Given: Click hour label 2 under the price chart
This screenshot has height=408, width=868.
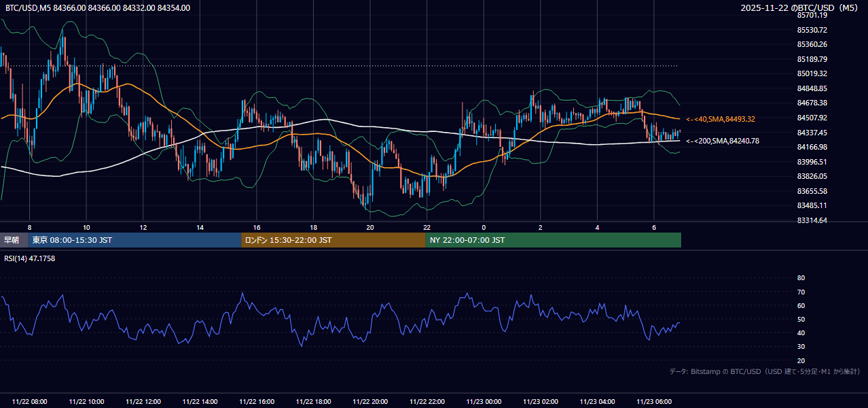Looking at the screenshot, I should tap(541, 227).
